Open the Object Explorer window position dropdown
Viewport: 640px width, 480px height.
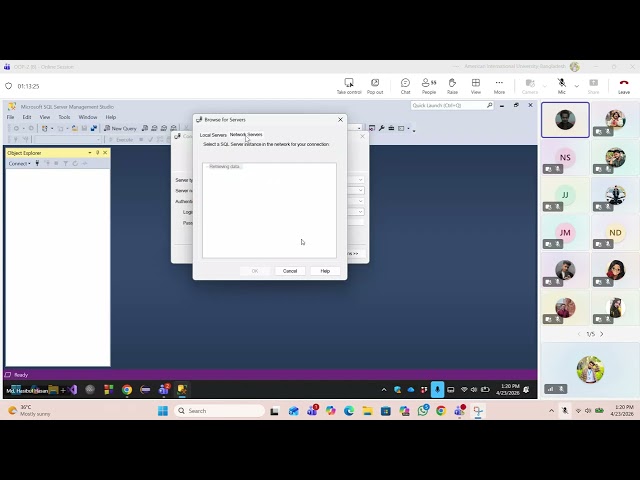pos(90,153)
